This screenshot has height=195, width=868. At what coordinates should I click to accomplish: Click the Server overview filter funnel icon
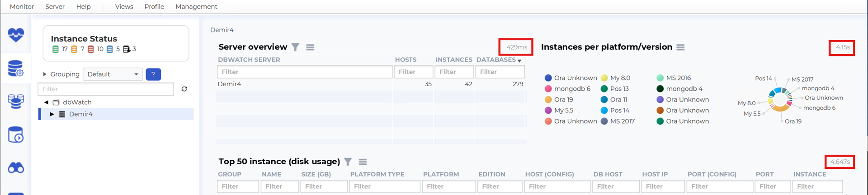pos(295,47)
